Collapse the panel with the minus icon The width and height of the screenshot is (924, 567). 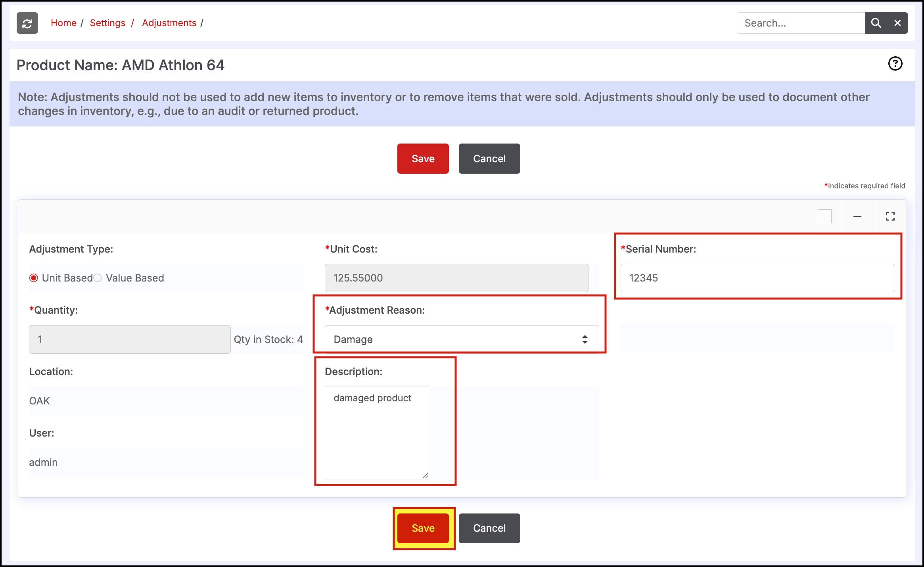(x=857, y=216)
